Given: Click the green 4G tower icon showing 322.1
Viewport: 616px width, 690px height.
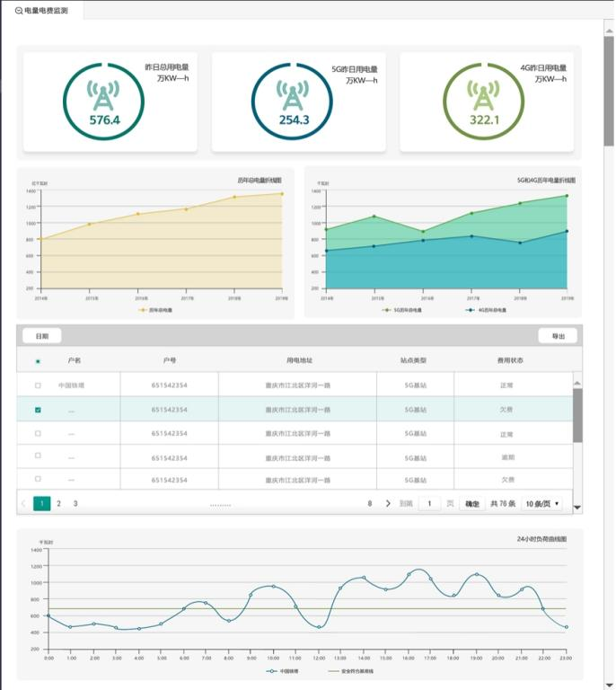Looking at the screenshot, I should click(483, 93).
